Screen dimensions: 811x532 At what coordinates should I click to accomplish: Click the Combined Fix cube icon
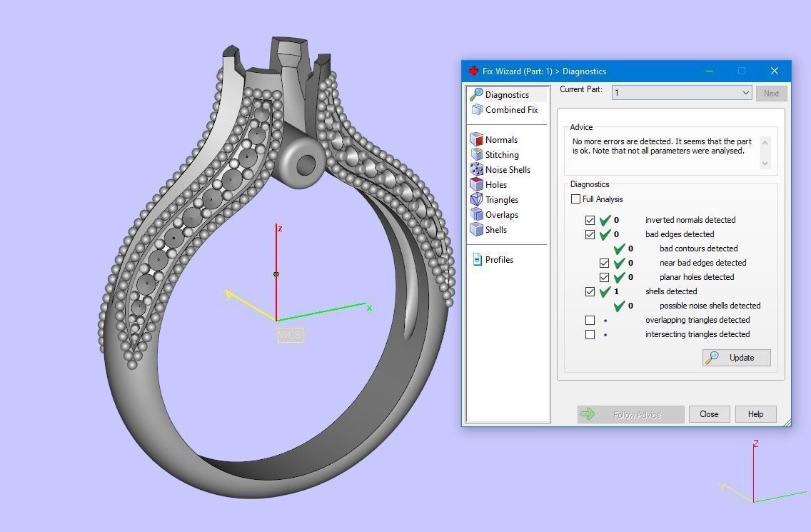pos(477,110)
